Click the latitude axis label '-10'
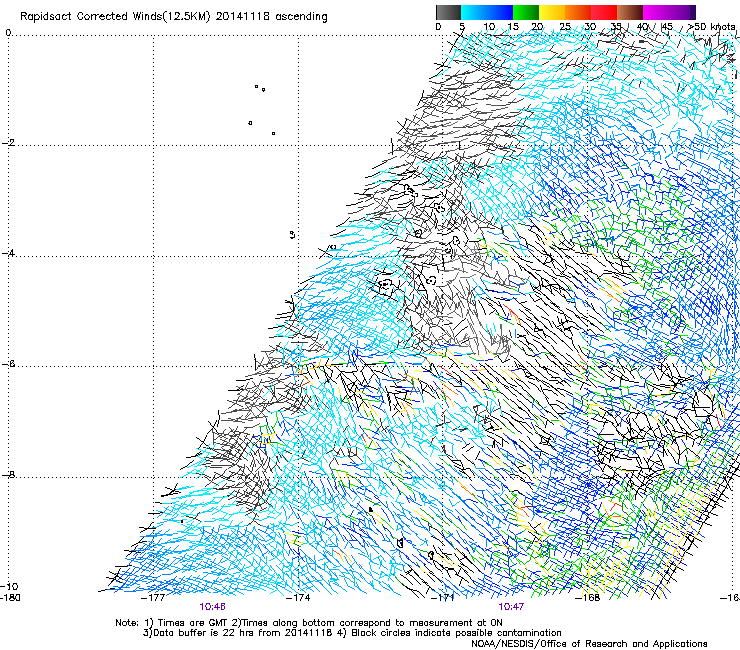Viewport: 740px width, 650px height. pos(9,586)
